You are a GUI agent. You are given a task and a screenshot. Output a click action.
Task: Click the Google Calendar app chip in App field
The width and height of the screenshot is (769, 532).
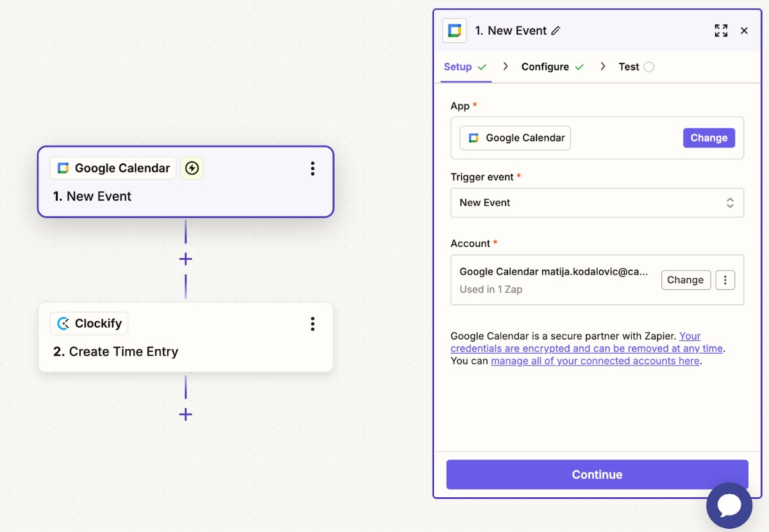[x=515, y=138]
